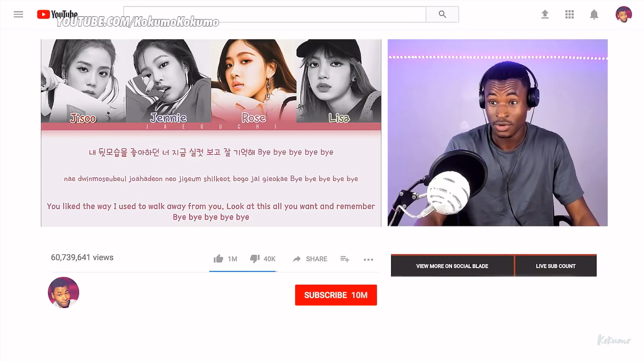Viewport: 644px width, 362px height.
Task: Click the like/dislike ratio bar
Action: pos(244,271)
